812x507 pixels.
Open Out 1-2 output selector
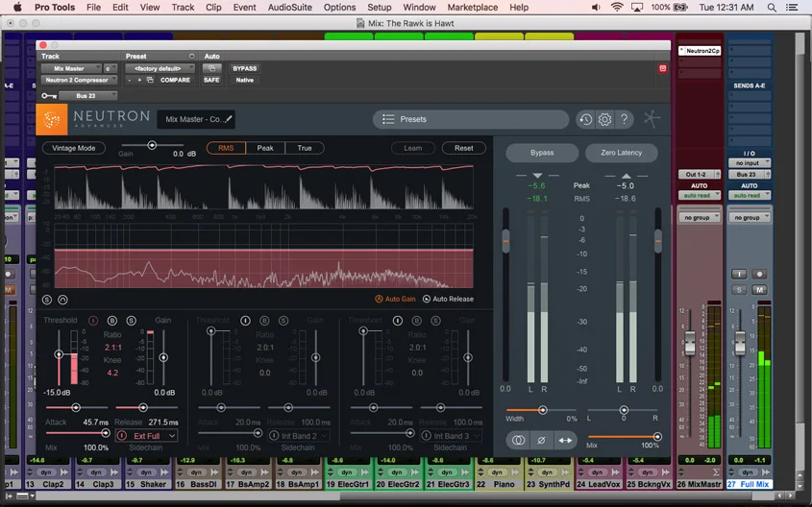click(x=700, y=175)
